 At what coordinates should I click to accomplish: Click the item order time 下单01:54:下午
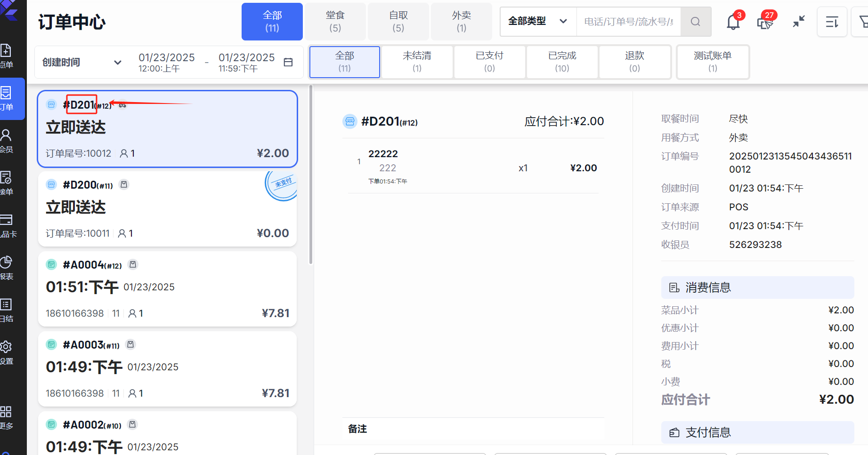pos(388,181)
